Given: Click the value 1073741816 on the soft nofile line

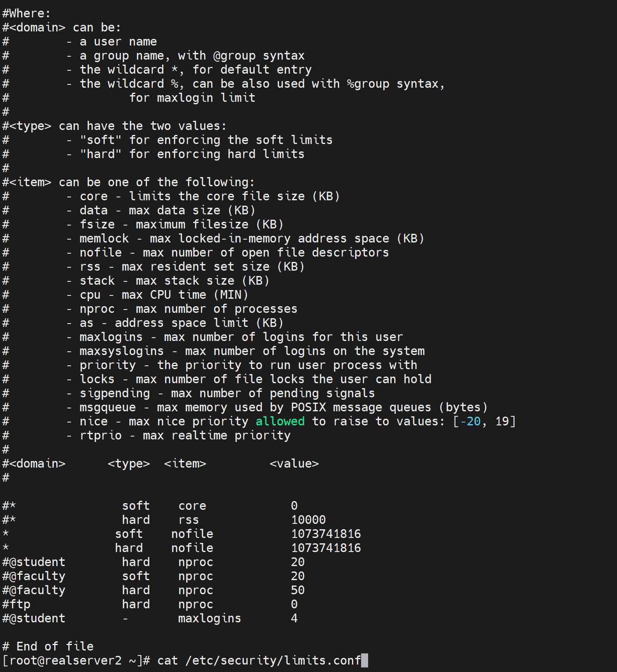Looking at the screenshot, I should (x=326, y=534).
